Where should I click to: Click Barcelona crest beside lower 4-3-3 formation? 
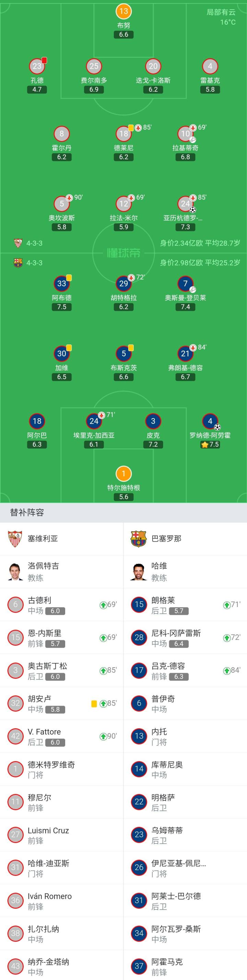click(18, 263)
